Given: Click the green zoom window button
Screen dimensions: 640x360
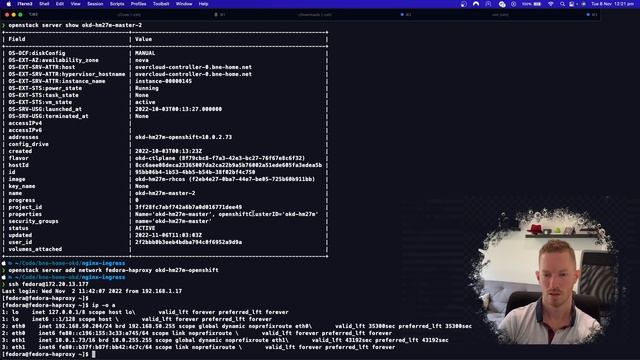Looking at the screenshot, I should [x=20, y=15].
